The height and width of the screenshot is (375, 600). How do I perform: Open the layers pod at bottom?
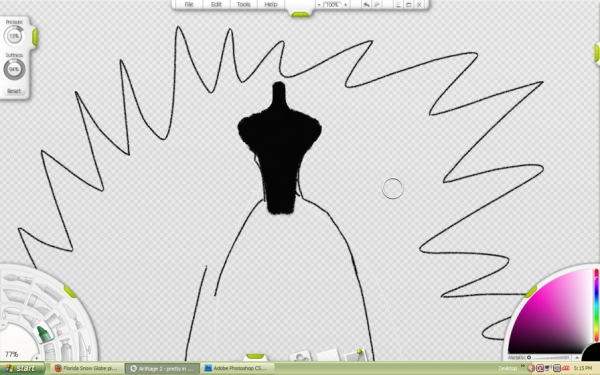[x=328, y=355]
